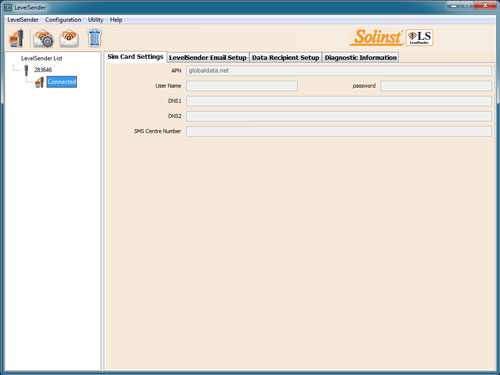
Task: Select the Connected tree item
Action: point(62,82)
